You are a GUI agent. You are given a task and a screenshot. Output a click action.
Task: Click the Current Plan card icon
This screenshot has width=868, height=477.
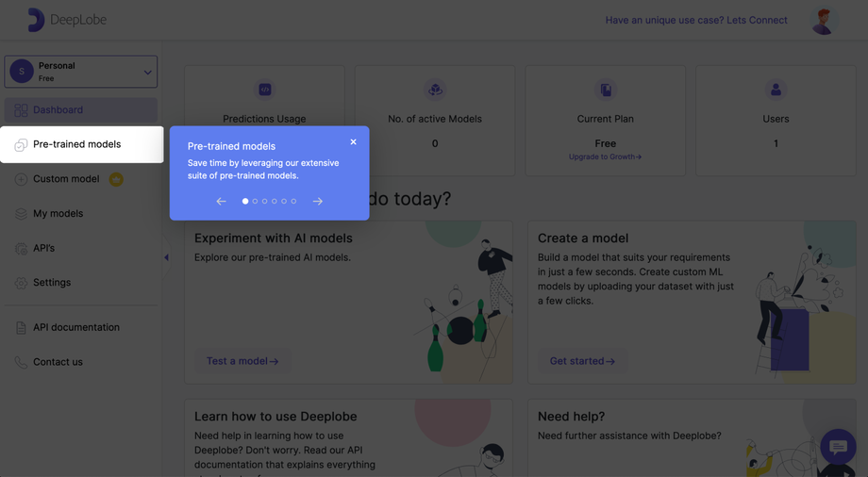coord(606,90)
